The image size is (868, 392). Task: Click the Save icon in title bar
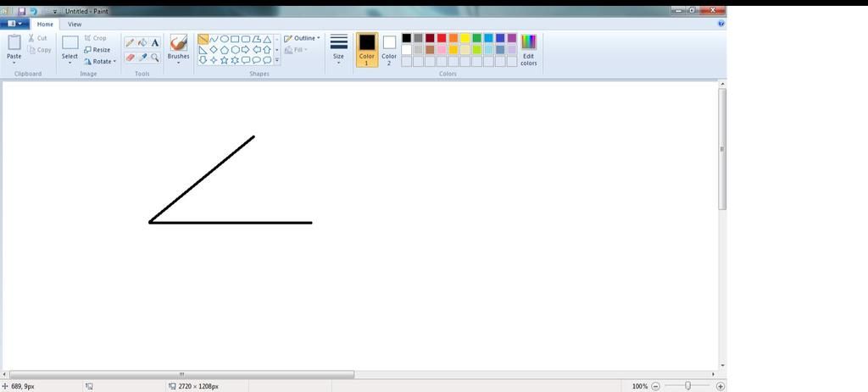point(22,11)
